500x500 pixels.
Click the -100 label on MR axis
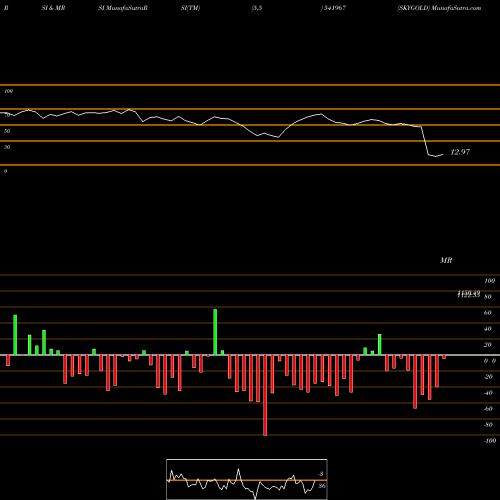coord(489,441)
